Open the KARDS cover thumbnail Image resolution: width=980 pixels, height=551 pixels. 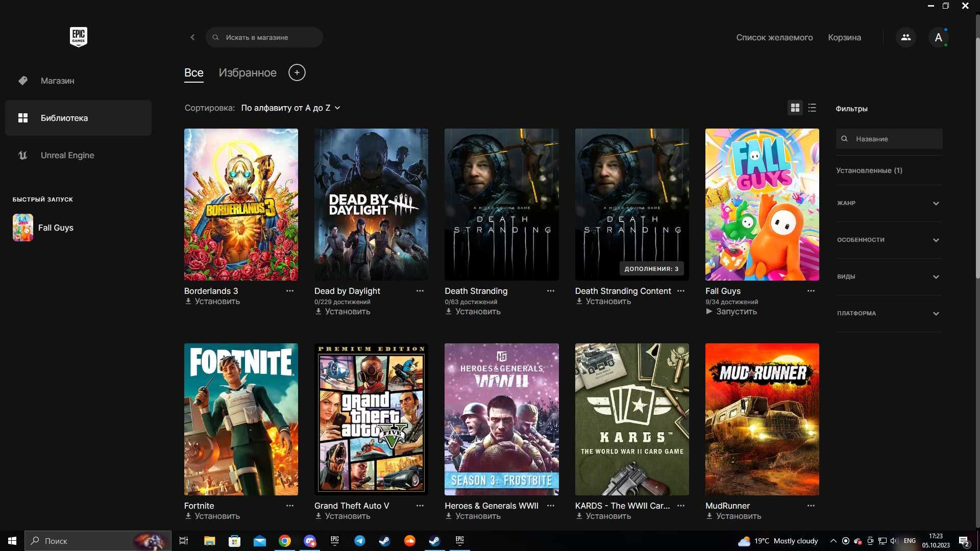pos(632,419)
